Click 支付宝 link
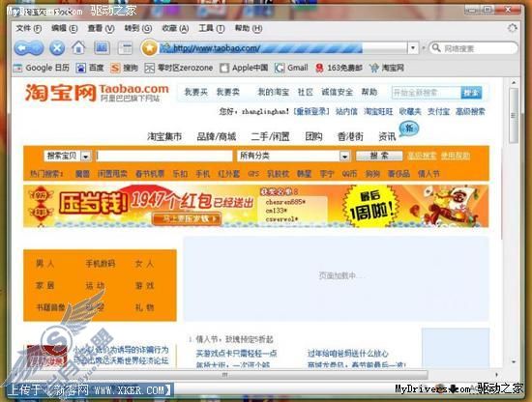The height and width of the screenshot is (402, 532). tap(438, 111)
